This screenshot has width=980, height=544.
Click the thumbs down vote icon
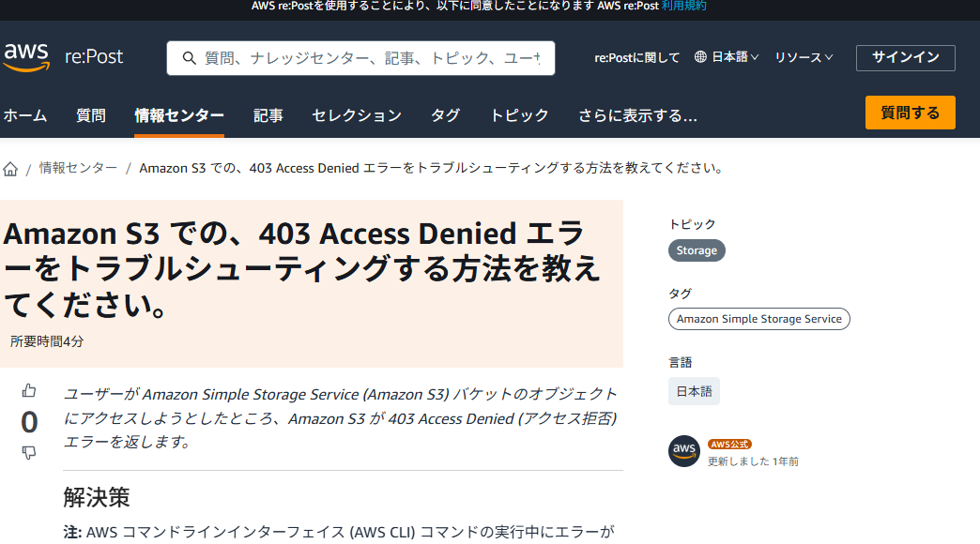coord(29,452)
